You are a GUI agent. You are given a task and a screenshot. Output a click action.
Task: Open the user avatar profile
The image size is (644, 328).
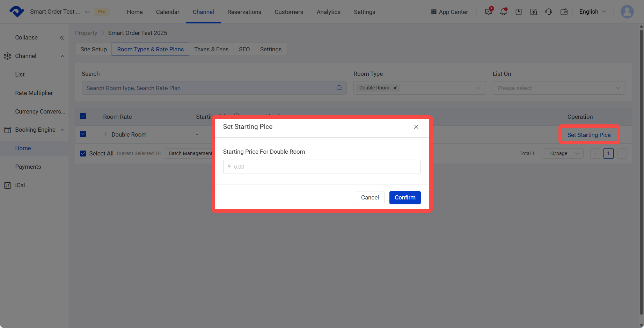pyautogui.click(x=627, y=12)
